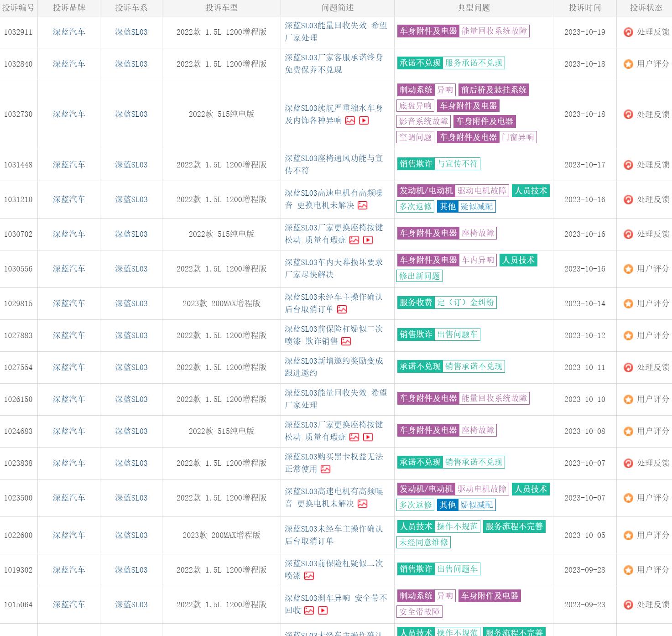Open 深蓝SL03 series link in row 1032840
Image resolution: width=672 pixels, height=636 pixels.
131,64
